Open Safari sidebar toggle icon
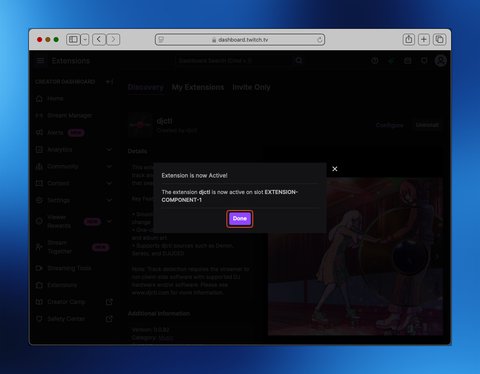Screen dimensions: 480x374 click(73, 40)
